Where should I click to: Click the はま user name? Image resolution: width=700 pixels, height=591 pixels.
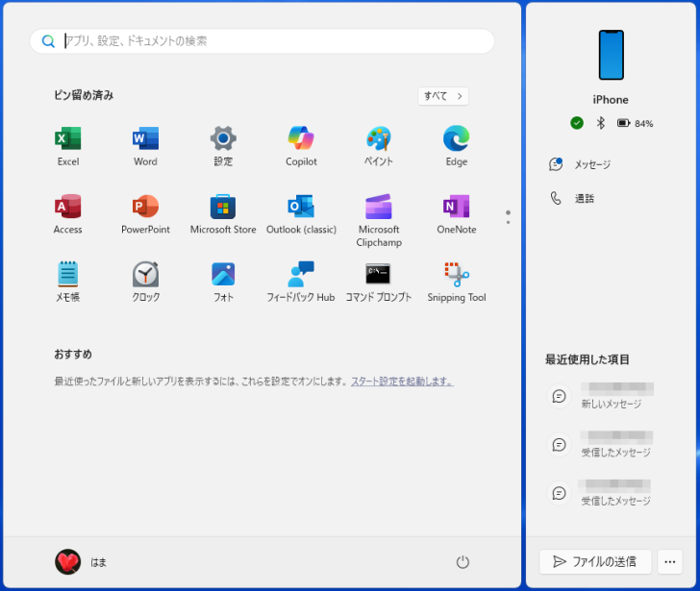(98, 562)
